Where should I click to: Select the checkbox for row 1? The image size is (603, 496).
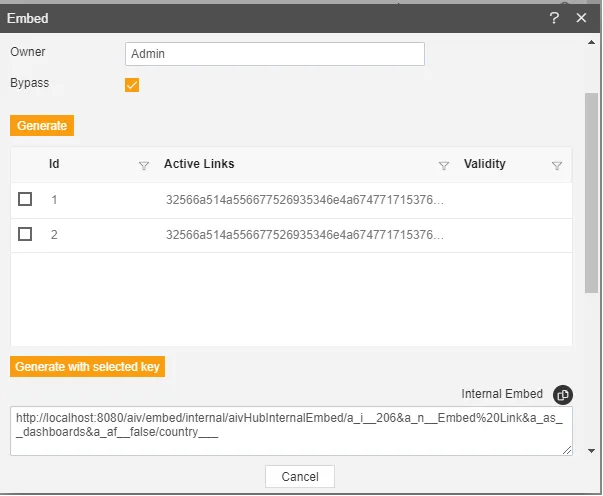(25, 200)
